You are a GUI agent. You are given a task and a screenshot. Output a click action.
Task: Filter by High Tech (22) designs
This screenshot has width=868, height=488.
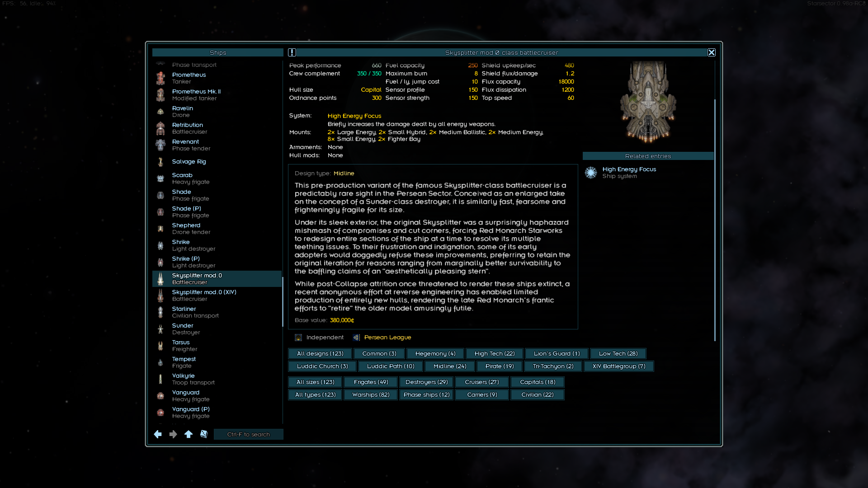pyautogui.click(x=494, y=353)
